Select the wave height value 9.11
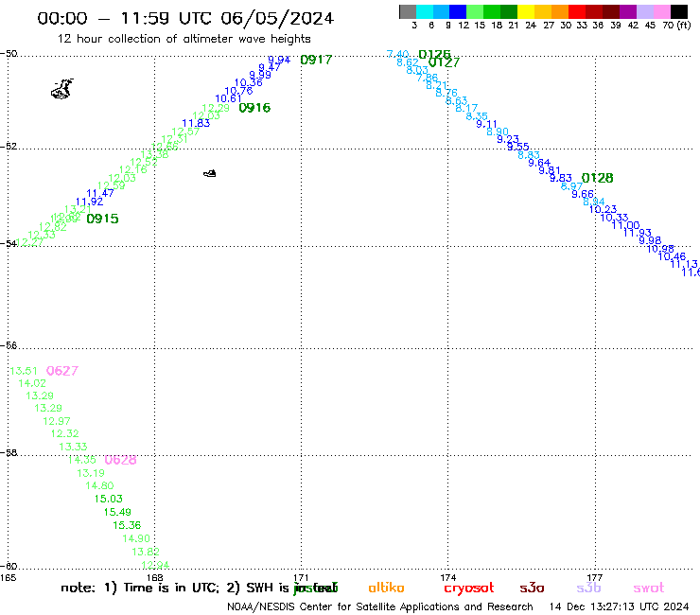The height and width of the screenshot is (615, 700). pyautogui.click(x=486, y=124)
